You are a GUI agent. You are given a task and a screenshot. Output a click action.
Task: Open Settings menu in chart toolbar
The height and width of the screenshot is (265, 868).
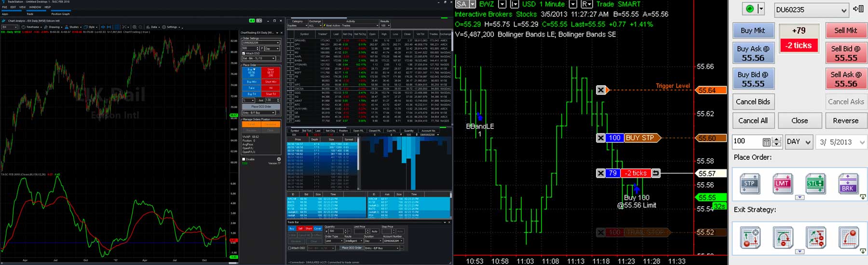171,27
